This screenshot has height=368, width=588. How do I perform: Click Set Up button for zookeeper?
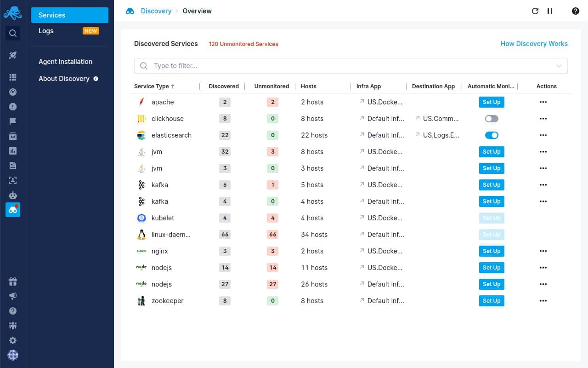tap(492, 301)
